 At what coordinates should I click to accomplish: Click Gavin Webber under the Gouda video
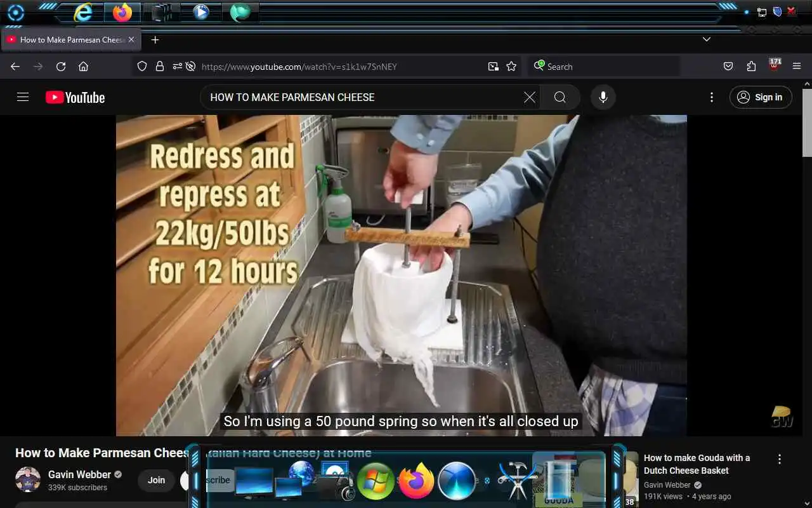pyautogui.click(x=667, y=485)
